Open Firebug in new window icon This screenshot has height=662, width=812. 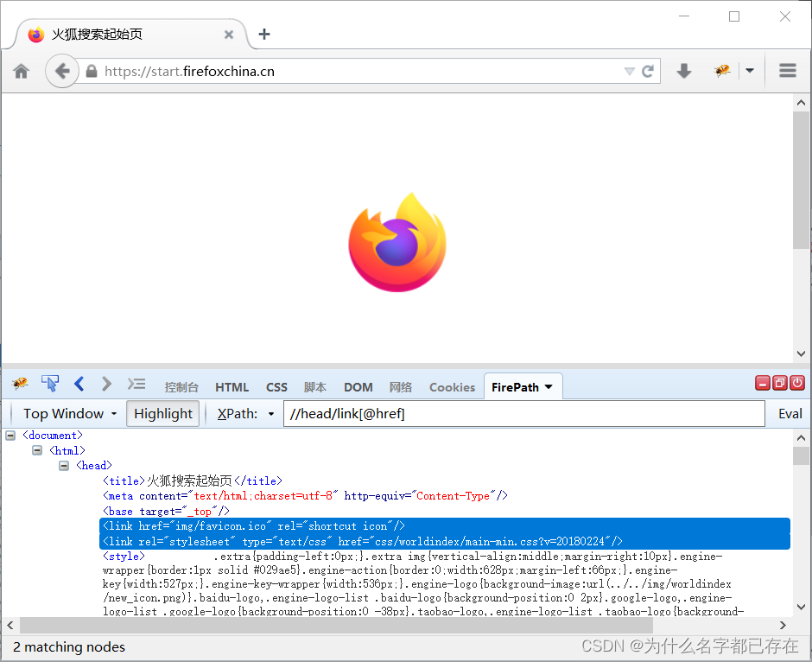pyautogui.click(x=780, y=383)
